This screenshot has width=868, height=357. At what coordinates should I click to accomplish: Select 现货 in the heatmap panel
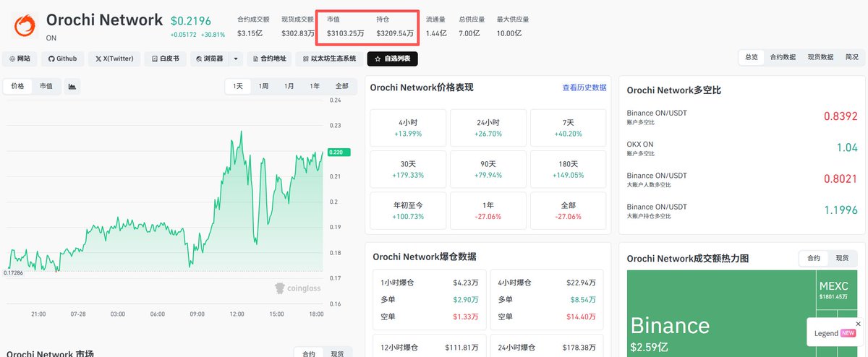[x=841, y=257]
